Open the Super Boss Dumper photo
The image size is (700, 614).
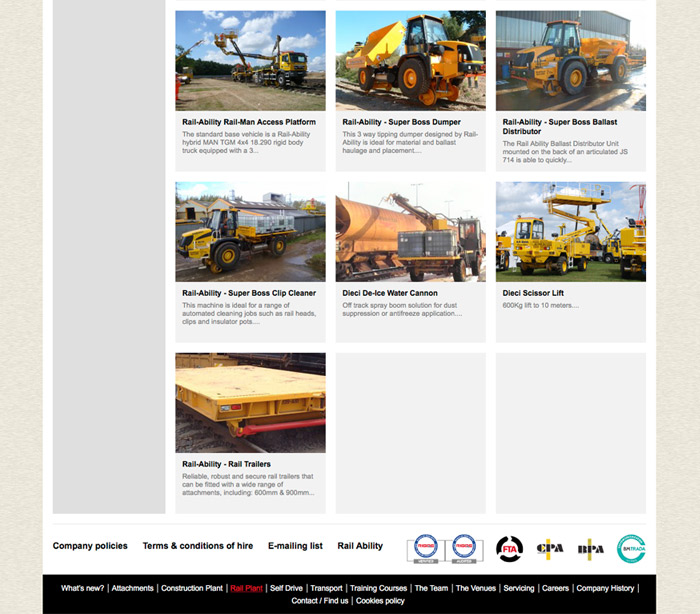pyautogui.click(x=410, y=61)
